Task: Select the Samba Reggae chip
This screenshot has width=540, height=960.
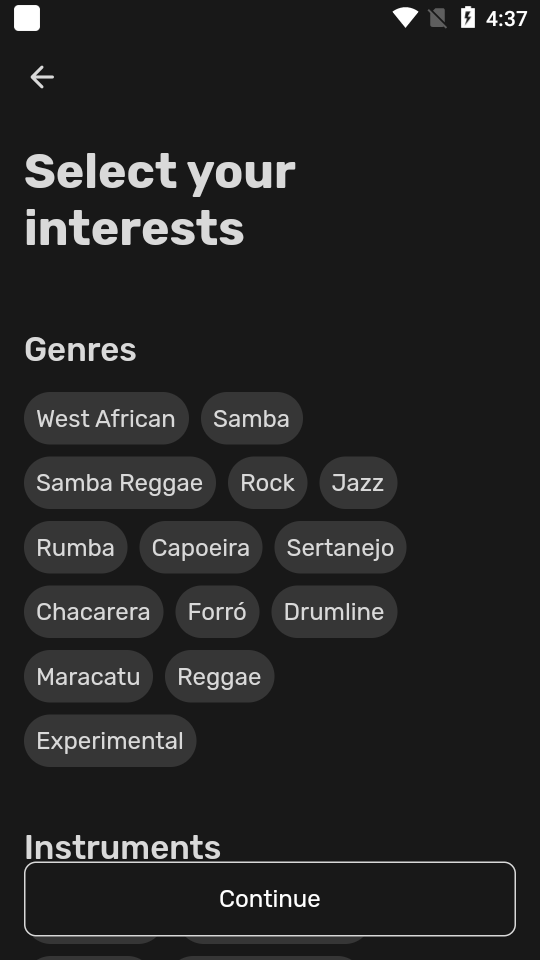Action: click(120, 483)
